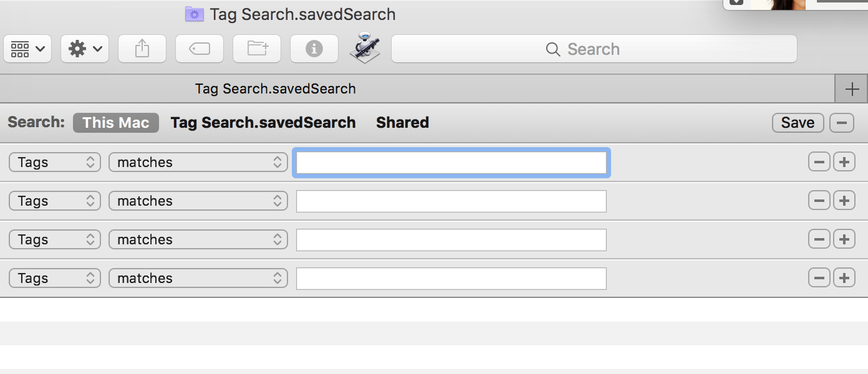Switch search scope to Tag Search.savedSearch
The height and width of the screenshot is (374, 868).
tap(263, 123)
